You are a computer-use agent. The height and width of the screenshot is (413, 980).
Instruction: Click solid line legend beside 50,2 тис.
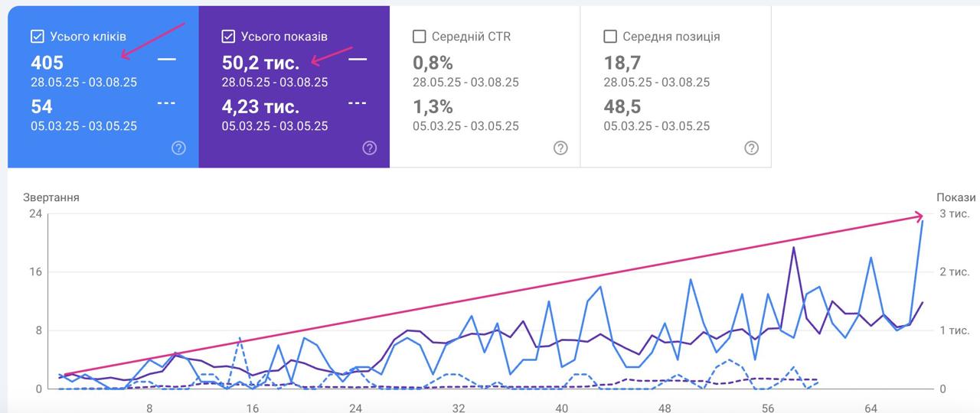point(358,59)
